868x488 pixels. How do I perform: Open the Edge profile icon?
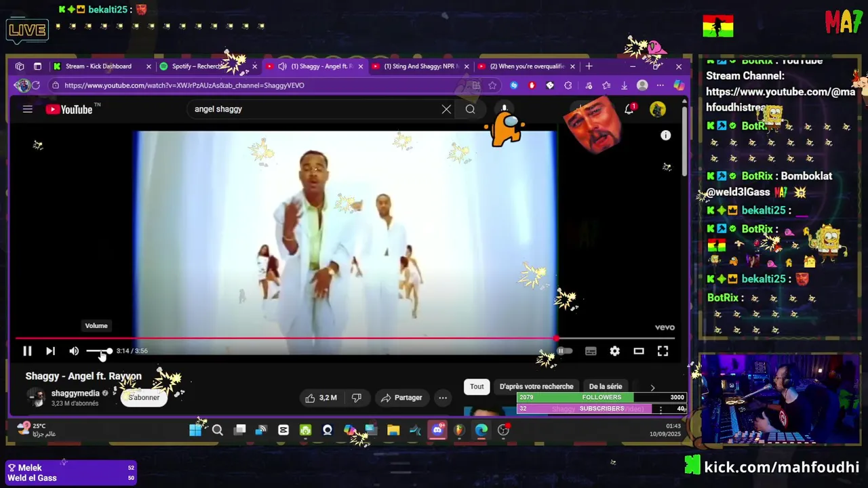[x=642, y=85]
